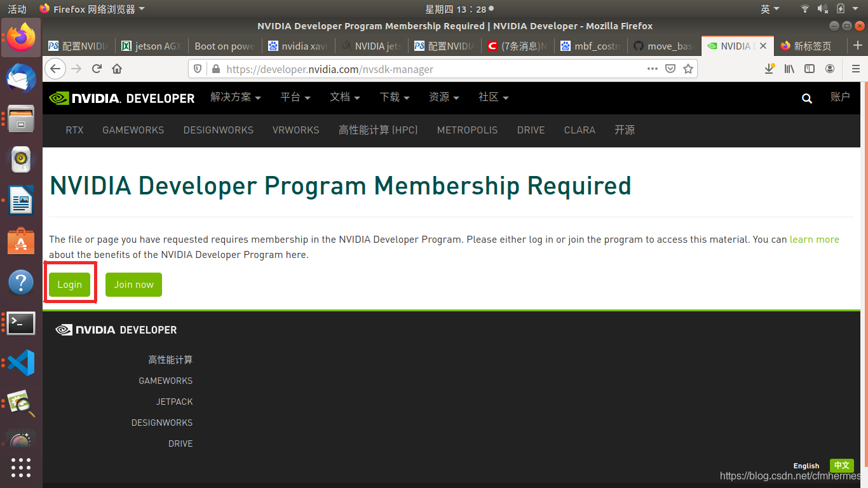Expand the 平台 dropdown menu
The height and width of the screenshot is (488, 868).
(295, 97)
